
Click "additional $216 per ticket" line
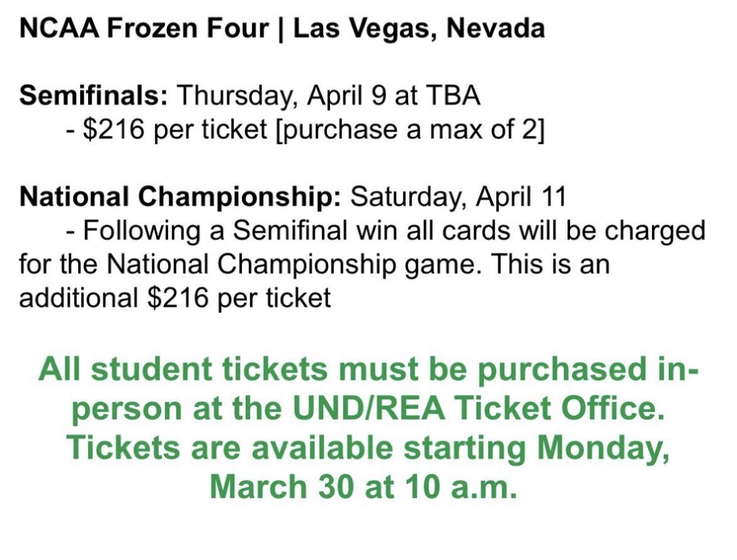pos(175,297)
